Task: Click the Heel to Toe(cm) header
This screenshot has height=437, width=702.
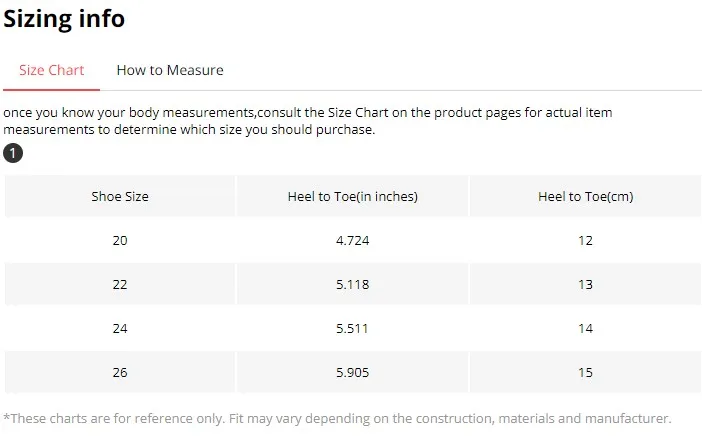Action: click(585, 197)
